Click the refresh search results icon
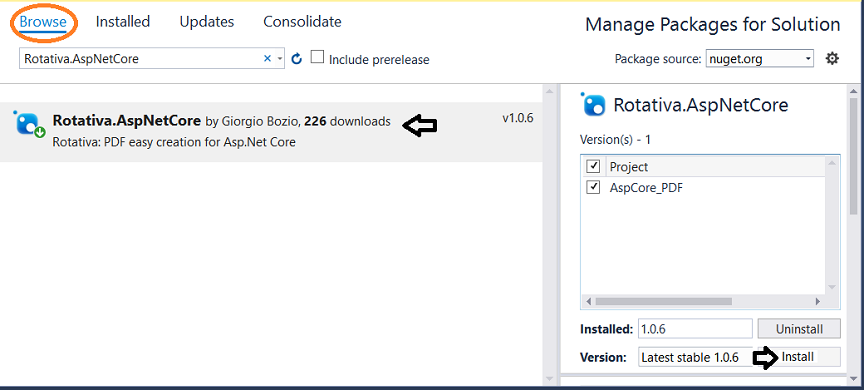This screenshot has width=864, height=390. pos(296,59)
